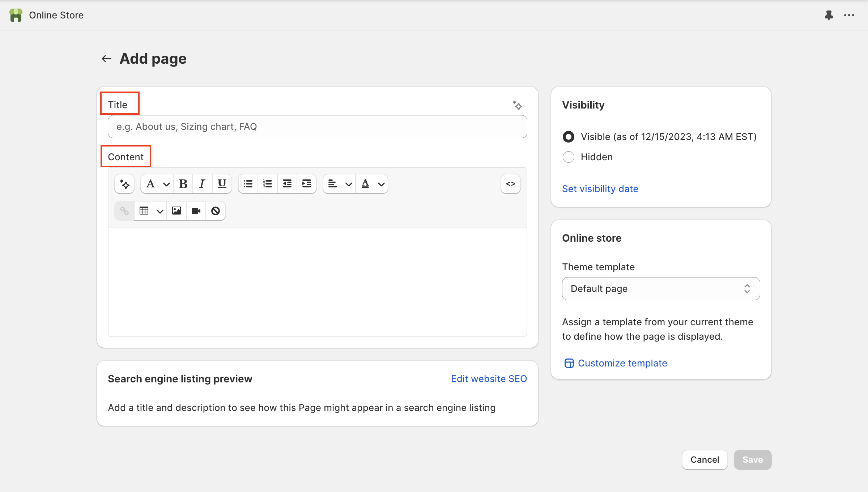Select the Visible radio option

[x=568, y=137]
